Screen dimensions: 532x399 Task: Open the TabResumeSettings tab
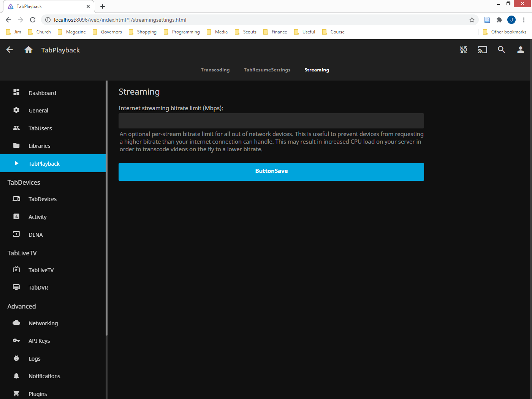pos(267,70)
